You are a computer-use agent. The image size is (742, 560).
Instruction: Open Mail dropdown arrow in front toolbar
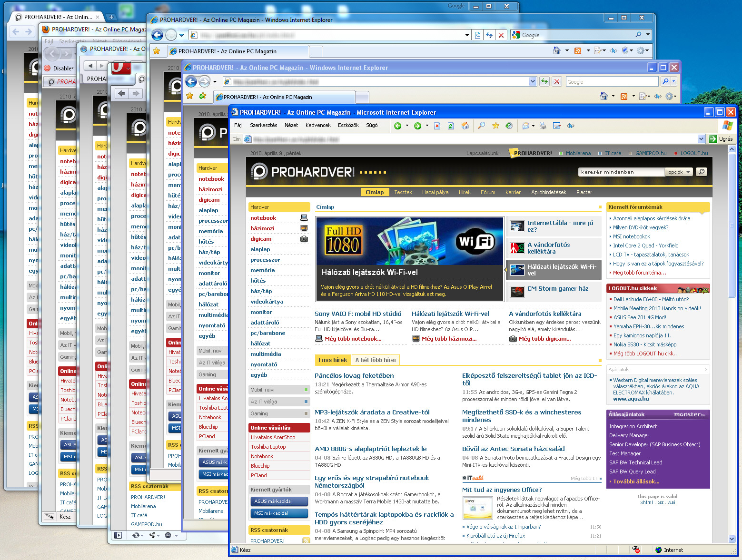pos(533,126)
